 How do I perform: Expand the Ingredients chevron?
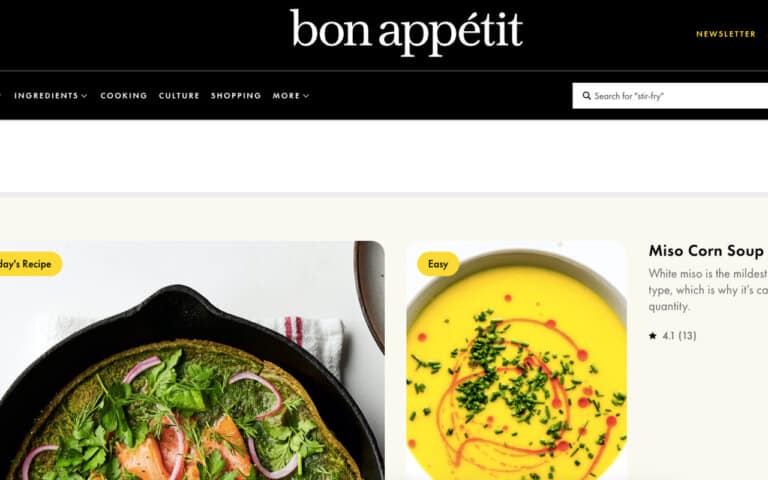[x=84, y=96]
